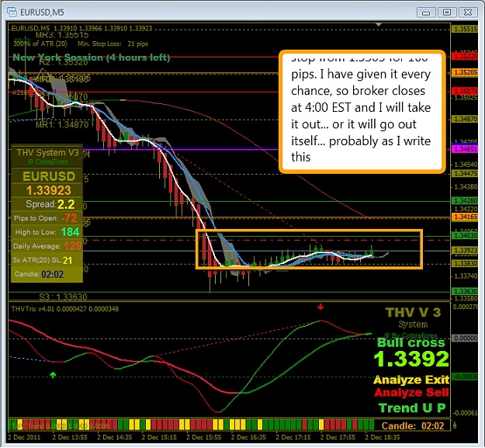Click the EURUSD,M5 chart window icon

12,12
